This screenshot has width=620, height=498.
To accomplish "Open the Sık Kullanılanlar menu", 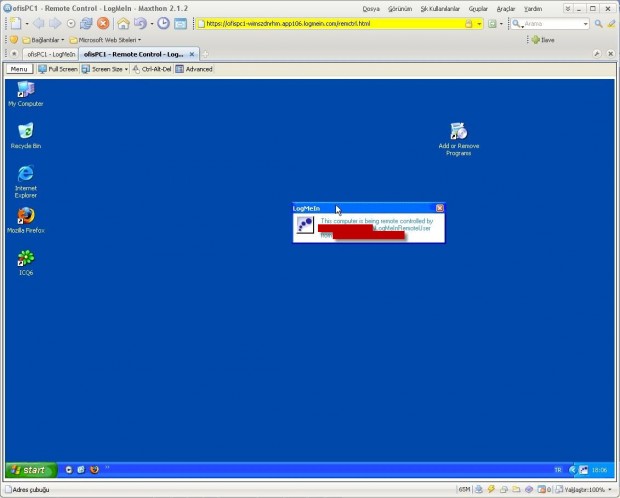I will [440, 9].
